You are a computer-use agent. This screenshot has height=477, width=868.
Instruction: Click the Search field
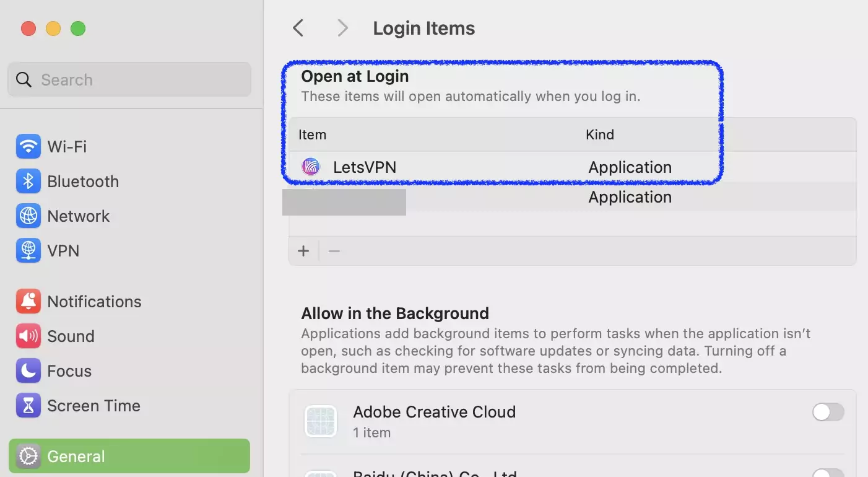tap(129, 79)
